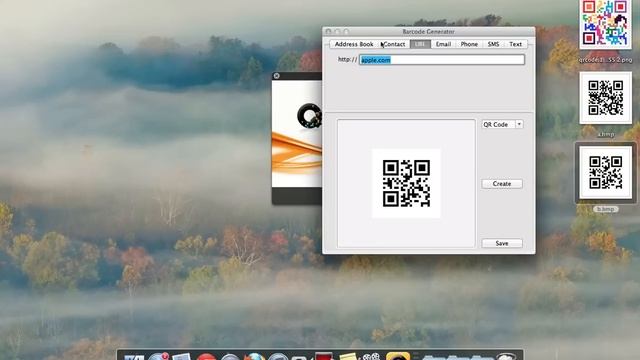
Task: Select the a.bmp file on the desktop
Action: (605, 98)
